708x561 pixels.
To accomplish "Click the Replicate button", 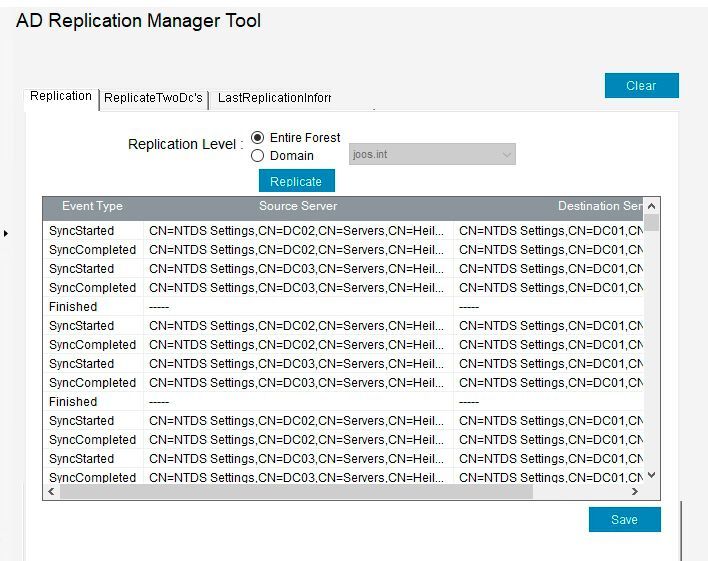I will tap(297, 181).
